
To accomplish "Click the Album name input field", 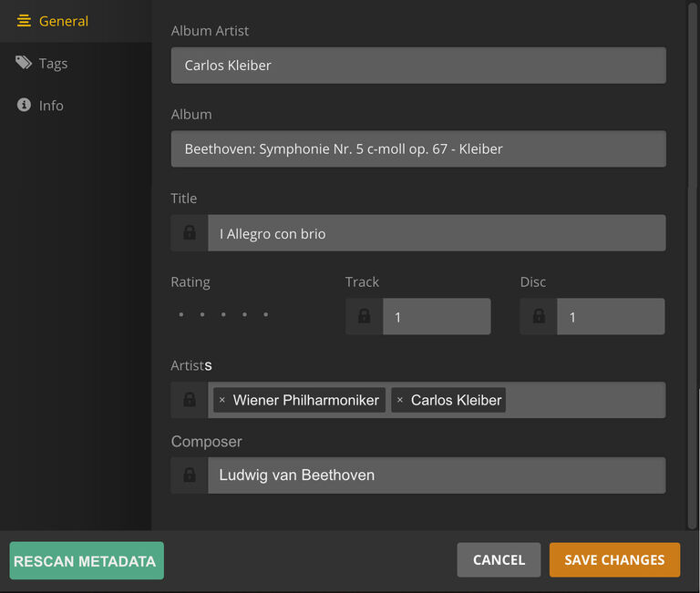I will coord(418,149).
